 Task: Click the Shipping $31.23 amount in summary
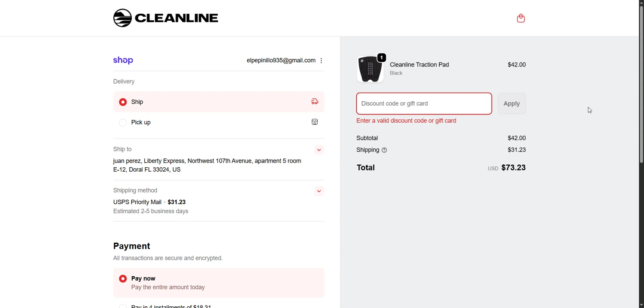click(516, 150)
